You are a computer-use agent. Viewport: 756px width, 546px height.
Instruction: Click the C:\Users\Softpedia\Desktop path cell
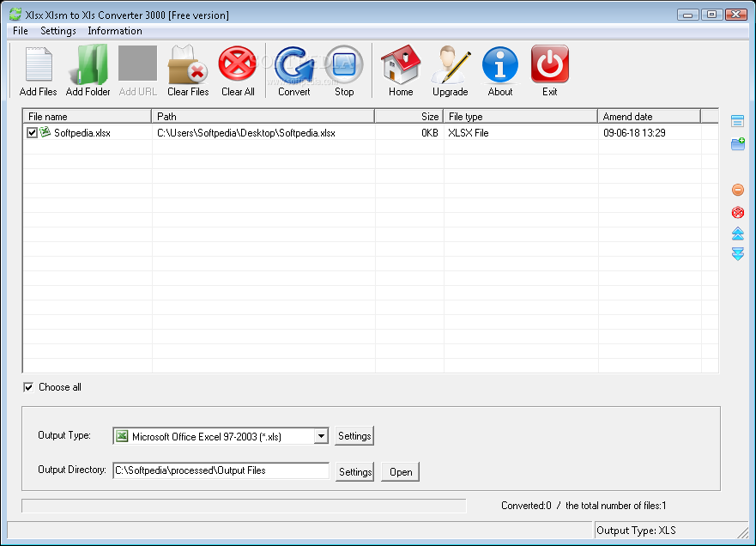click(x=246, y=133)
